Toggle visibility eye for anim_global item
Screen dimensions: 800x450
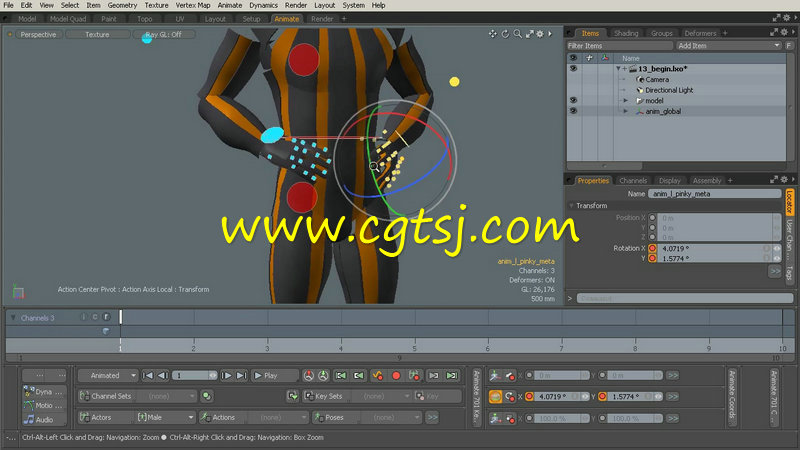pos(573,111)
